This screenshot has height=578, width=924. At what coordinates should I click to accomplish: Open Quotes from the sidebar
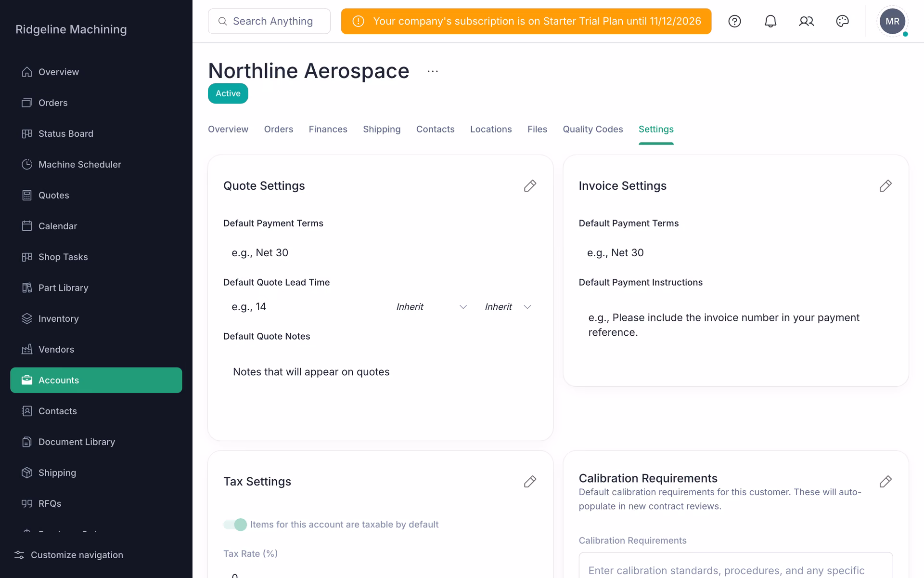(96, 195)
